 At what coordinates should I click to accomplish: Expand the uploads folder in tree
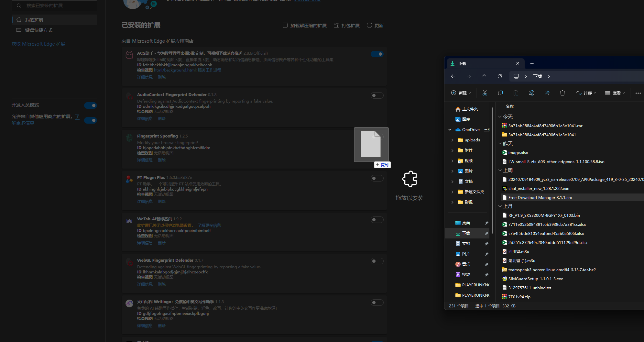pyautogui.click(x=452, y=140)
